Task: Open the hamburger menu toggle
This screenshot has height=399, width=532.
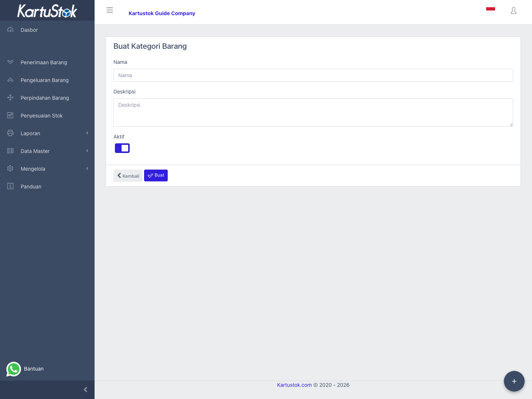Action: 110,10
